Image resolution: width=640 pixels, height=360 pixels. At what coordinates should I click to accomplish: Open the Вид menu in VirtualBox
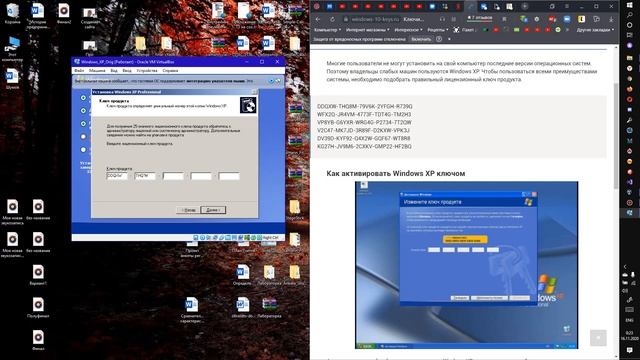click(114, 71)
